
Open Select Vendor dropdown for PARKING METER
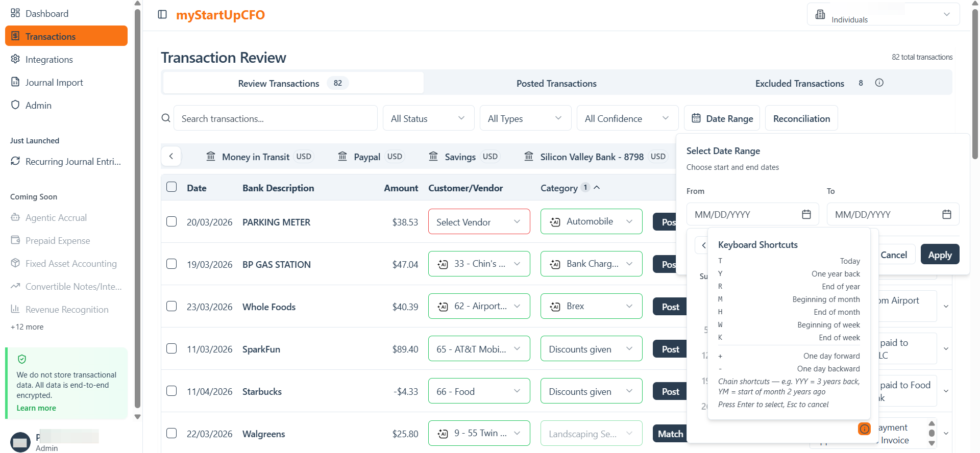pos(479,221)
